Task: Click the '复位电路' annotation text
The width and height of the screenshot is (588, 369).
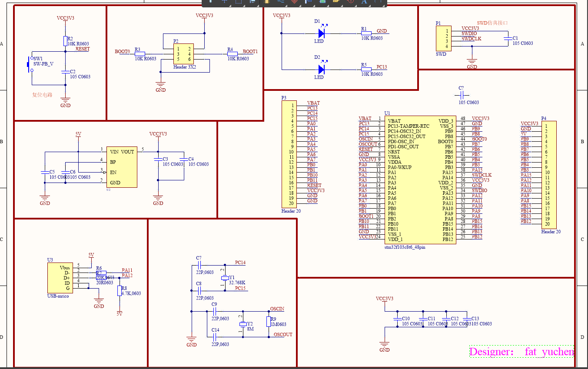Action: click(42, 95)
